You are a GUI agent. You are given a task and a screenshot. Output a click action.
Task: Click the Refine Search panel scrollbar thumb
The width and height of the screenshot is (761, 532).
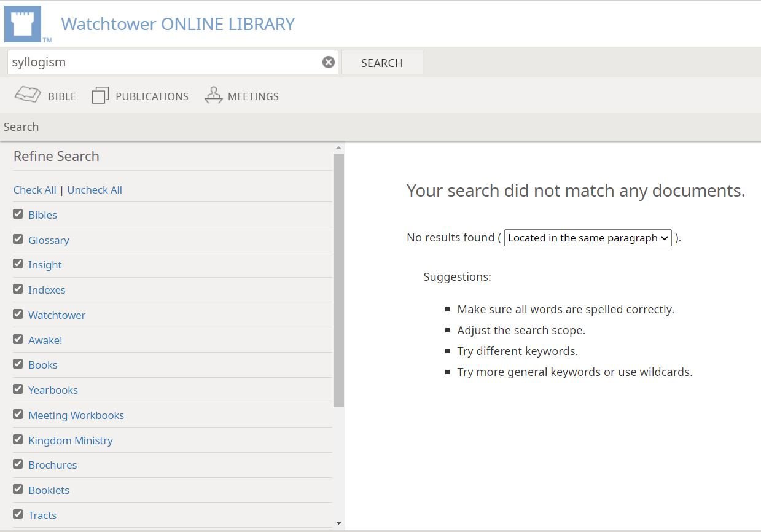coord(338,280)
